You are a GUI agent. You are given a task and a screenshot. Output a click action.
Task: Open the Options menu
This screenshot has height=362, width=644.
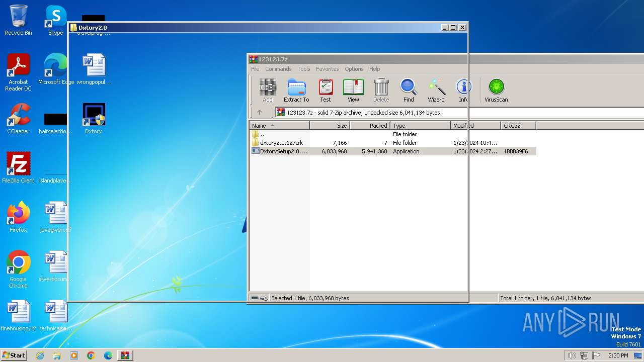coord(354,69)
